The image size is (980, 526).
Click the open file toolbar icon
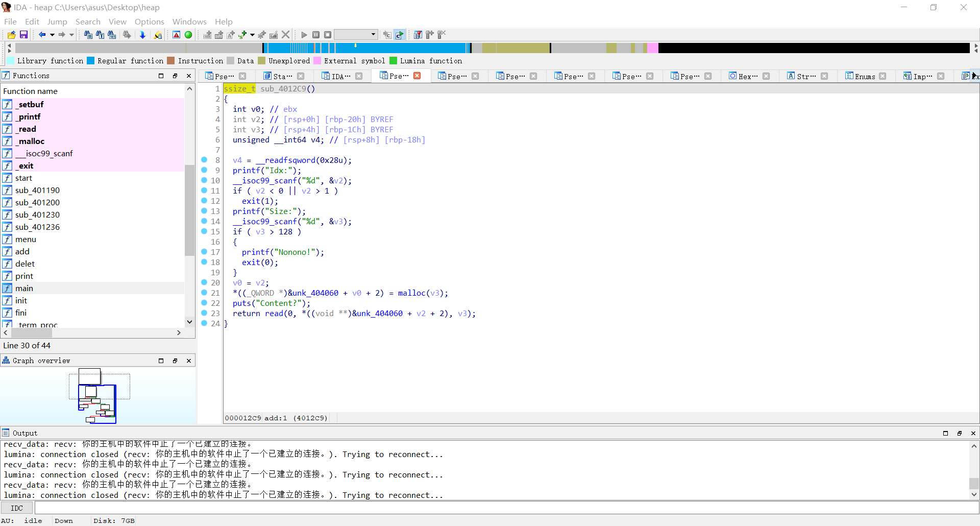(x=11, y=35)
